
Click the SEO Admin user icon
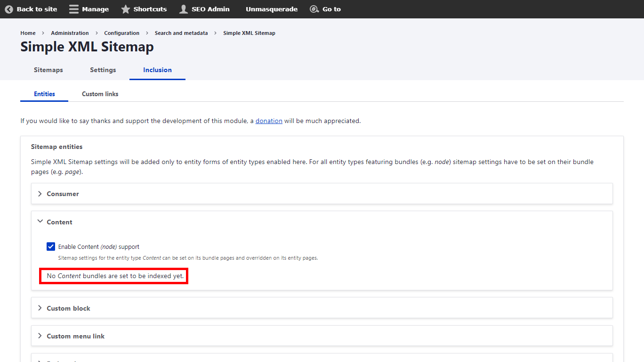coord(184,9)
